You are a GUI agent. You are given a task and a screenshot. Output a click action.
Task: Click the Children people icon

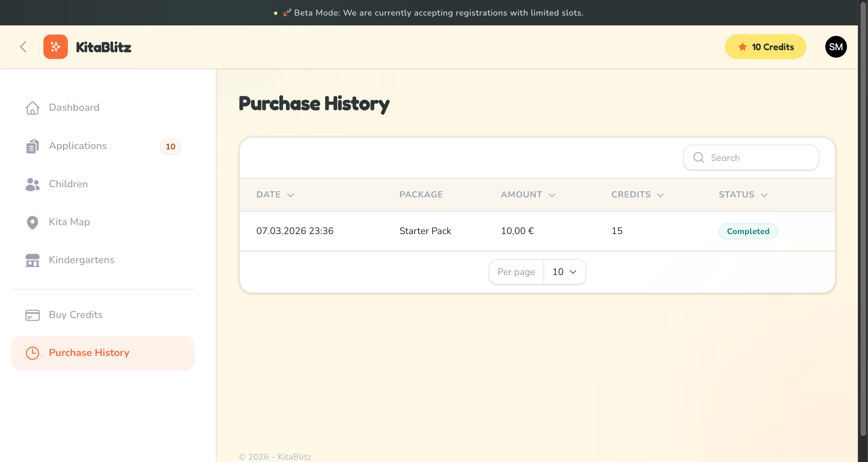[33, 184]
